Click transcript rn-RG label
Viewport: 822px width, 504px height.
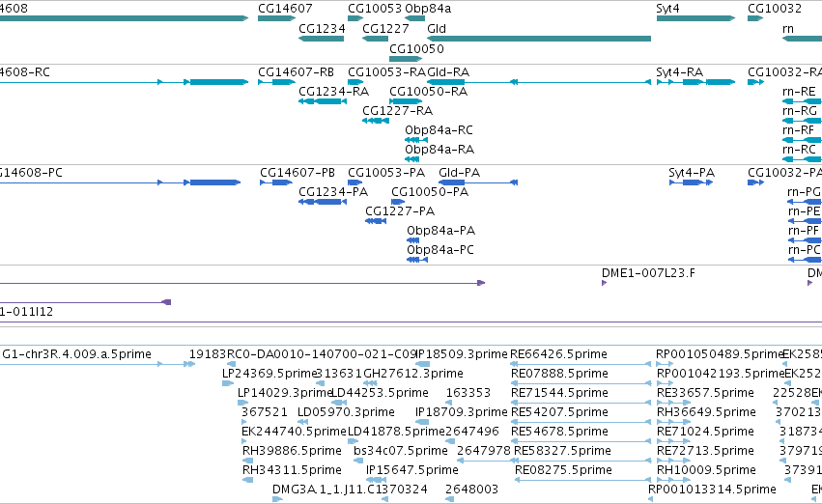[800, 110]
